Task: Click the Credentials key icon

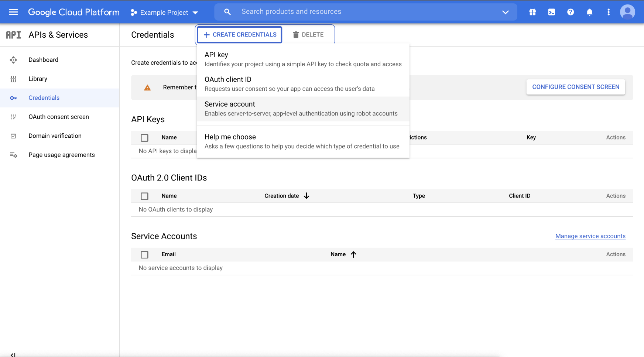Action: [x=13, y=98]
